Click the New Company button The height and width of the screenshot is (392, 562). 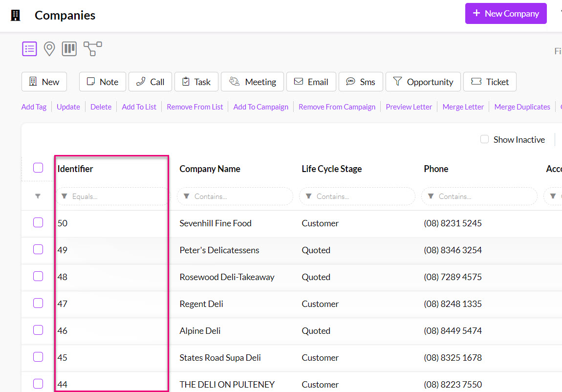click(x=506, y=14)
